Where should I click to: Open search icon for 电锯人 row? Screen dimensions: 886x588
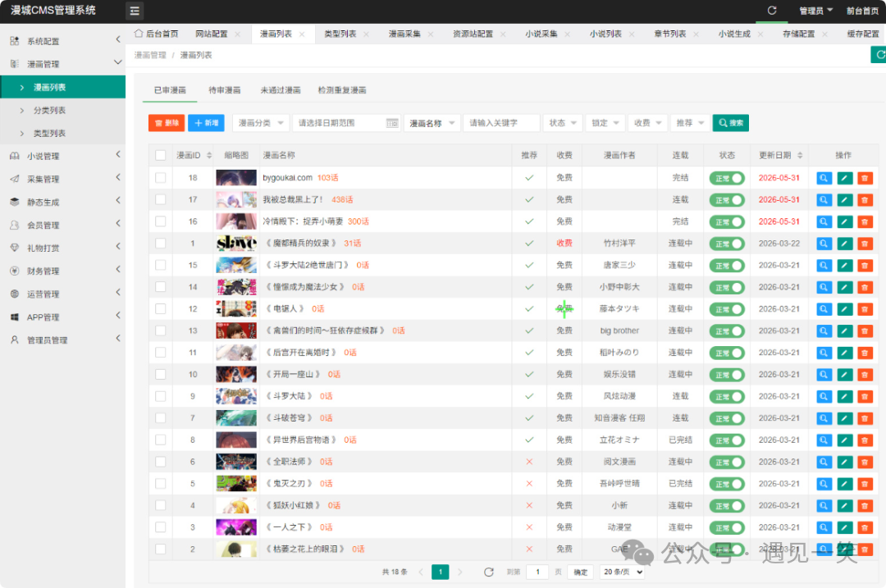point(824,309)
